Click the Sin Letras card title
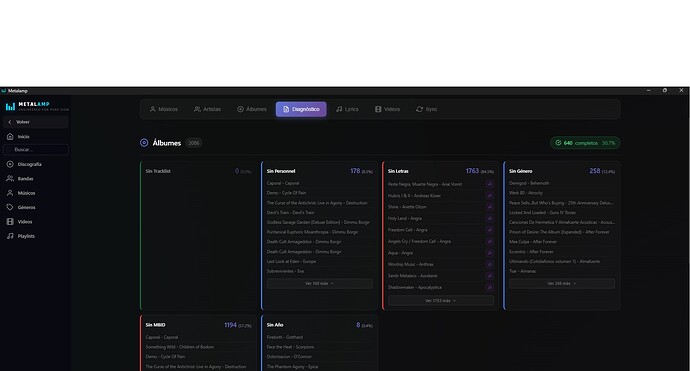Screen dimensions: 690x371 tap(398, 171)
